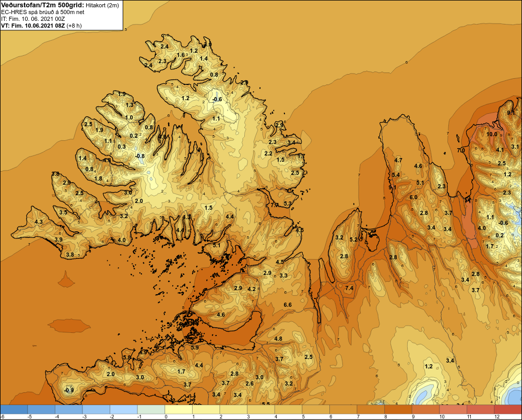Click the '5.2' temperature value
The width and height of the screenshot is (522, 420).
click(353, 239)
